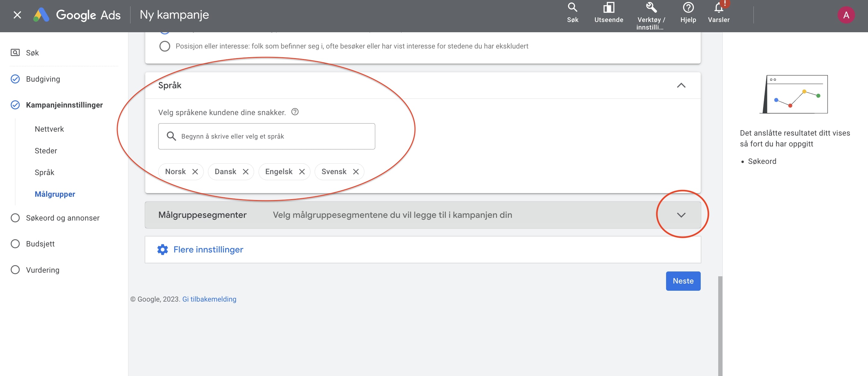Open the Søk magnifier icon in header
The image size is (868, 376).
click(573, 8)
